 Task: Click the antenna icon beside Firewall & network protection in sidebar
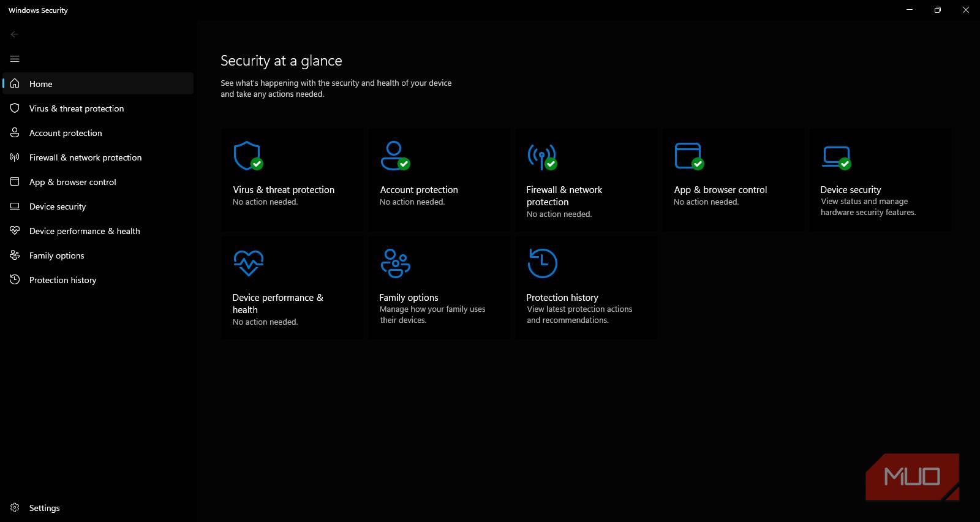(15, 157)
